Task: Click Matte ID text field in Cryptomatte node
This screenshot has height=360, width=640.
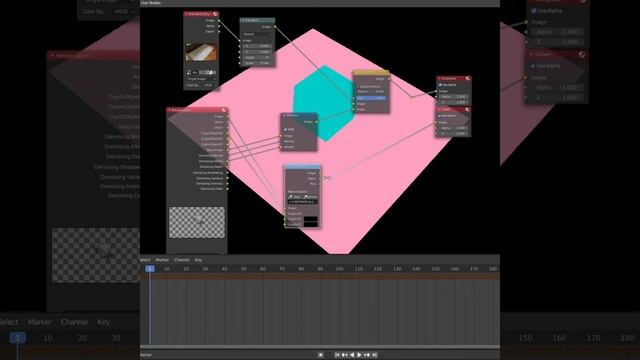Action: [302, 202]
